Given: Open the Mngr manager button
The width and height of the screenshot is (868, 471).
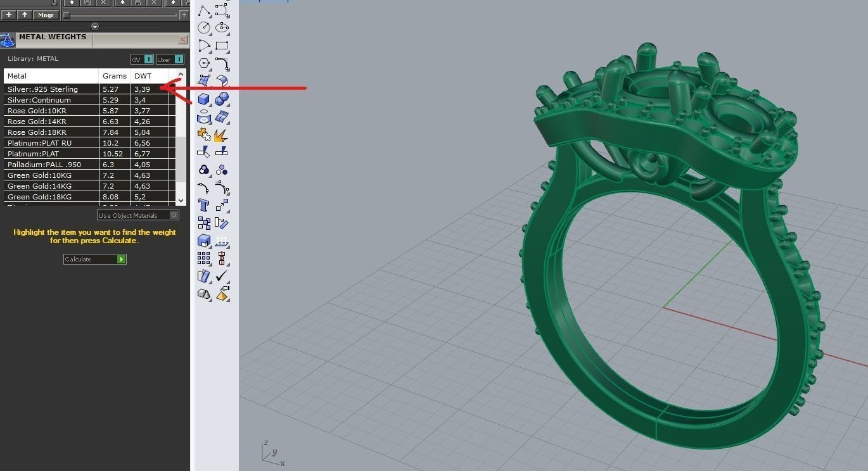Looking at the screenshot, I should pos(46,15).
